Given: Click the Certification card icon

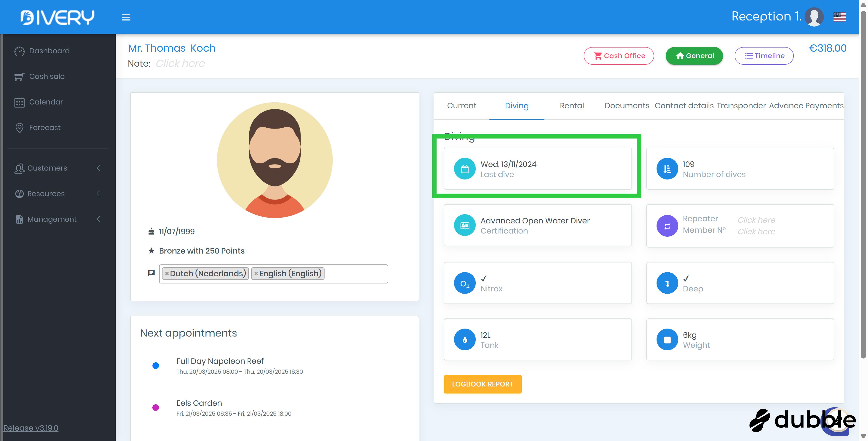Looking at the screenshot, I should click(x=465, y=225).
